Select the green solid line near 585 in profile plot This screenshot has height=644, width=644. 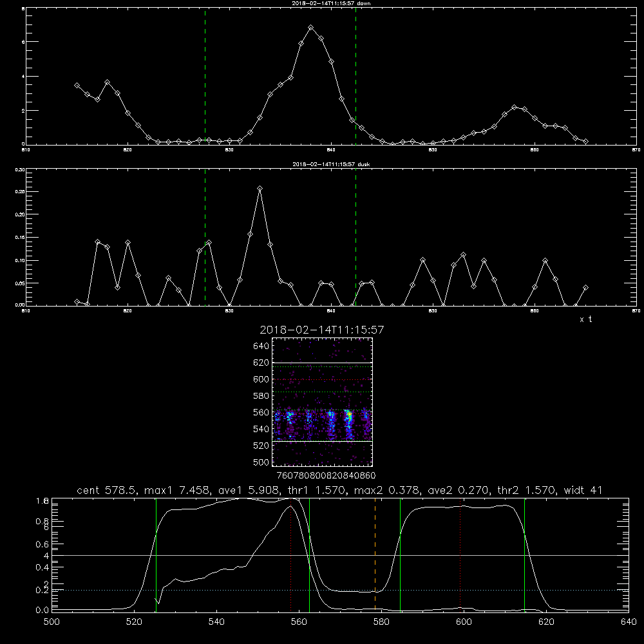pos(400,554)
